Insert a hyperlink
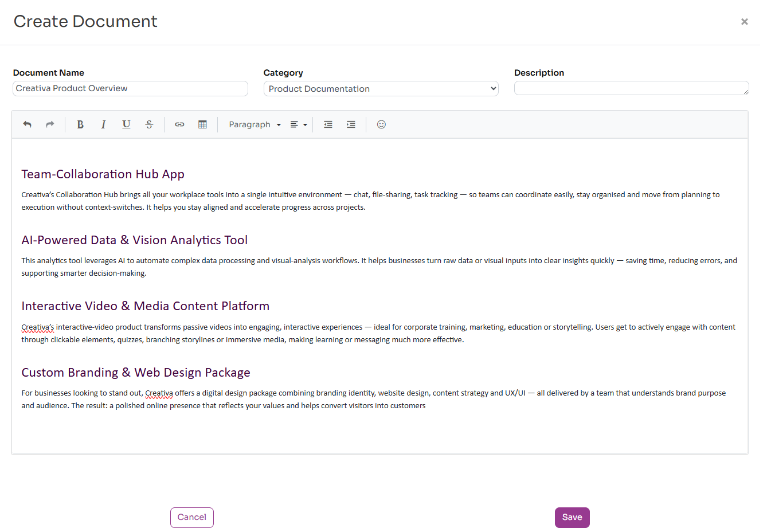 tap(179, 124)
